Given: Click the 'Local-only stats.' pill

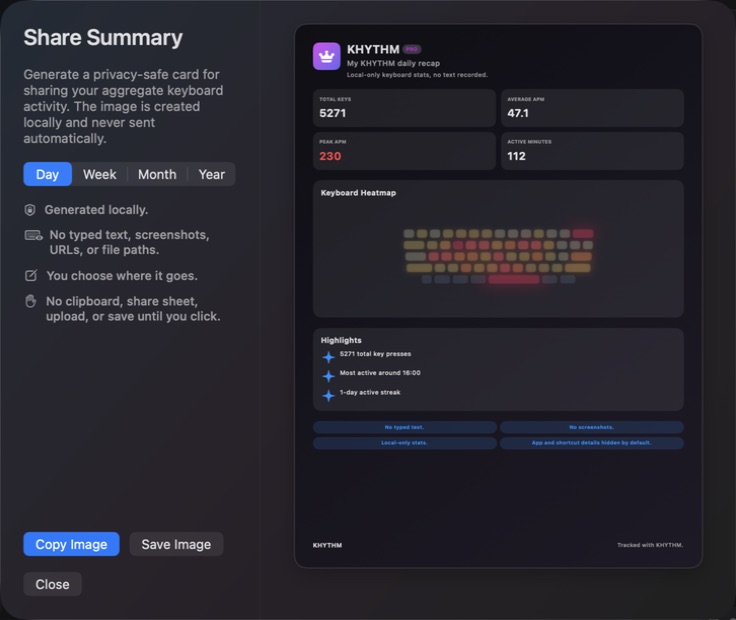Looking at the screenshot, I should tap(405, 443).
